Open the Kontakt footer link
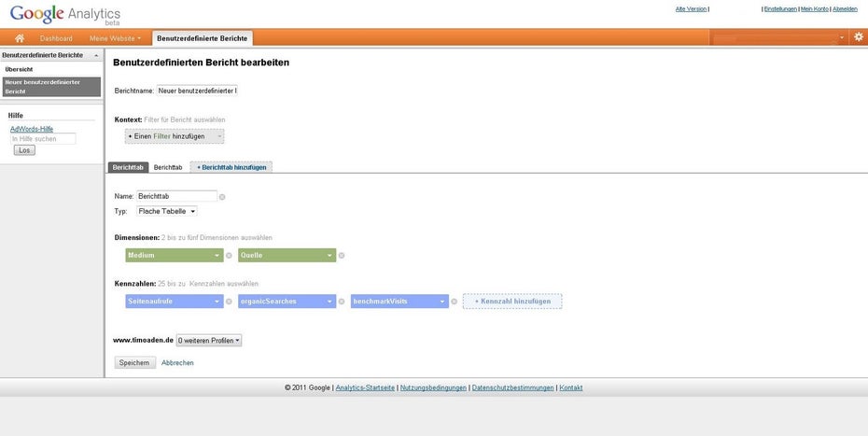This screenshot has height=436, width=868. pyautogui.click(x=570, y=387)
